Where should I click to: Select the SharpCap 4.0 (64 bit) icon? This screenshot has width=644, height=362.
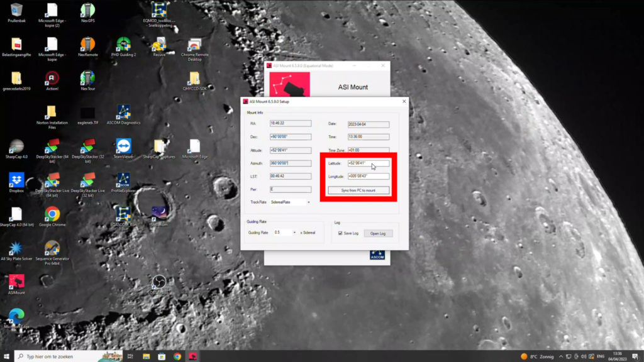coord(16,217)
